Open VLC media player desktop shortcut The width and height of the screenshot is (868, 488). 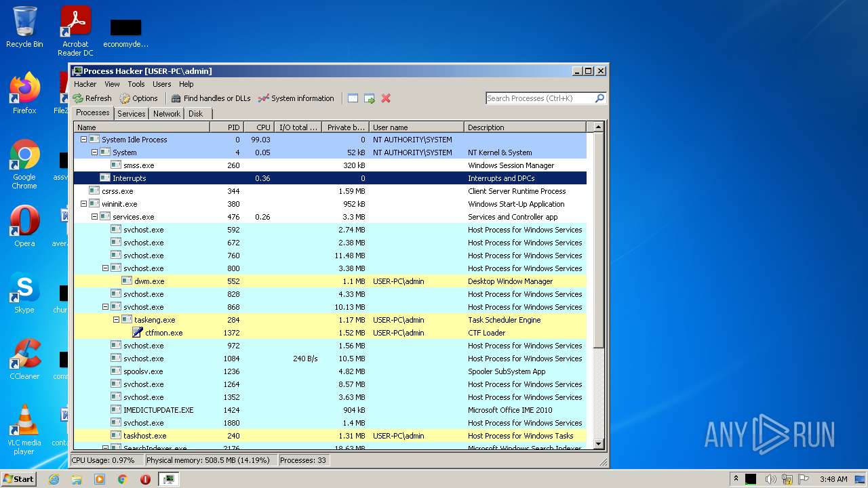point(24,429)
